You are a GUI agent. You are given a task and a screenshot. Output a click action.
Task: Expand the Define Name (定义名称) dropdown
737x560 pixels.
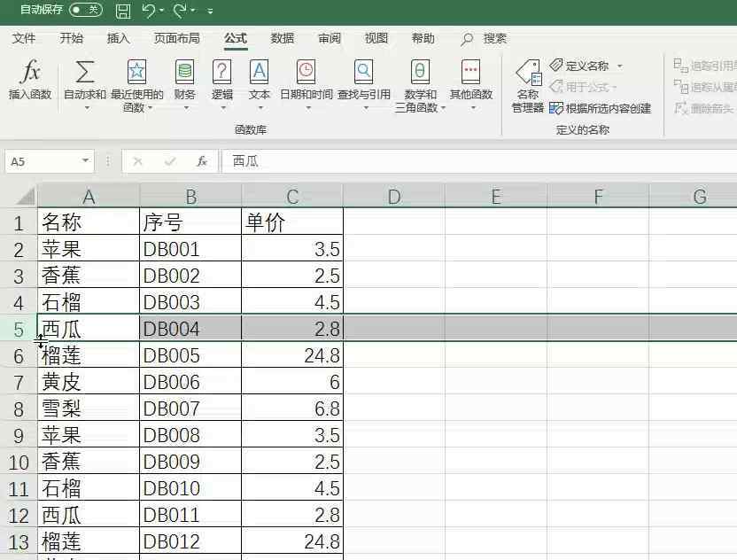tap(619, 66)
